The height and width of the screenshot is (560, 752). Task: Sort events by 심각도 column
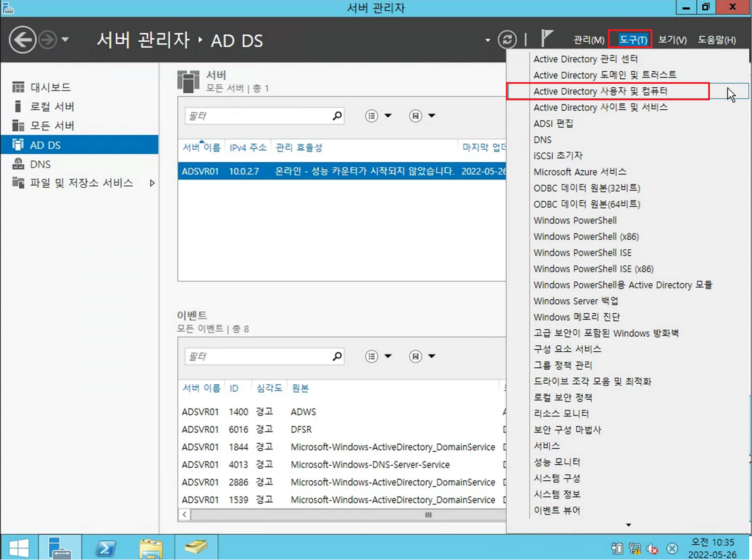click(269, 388)
